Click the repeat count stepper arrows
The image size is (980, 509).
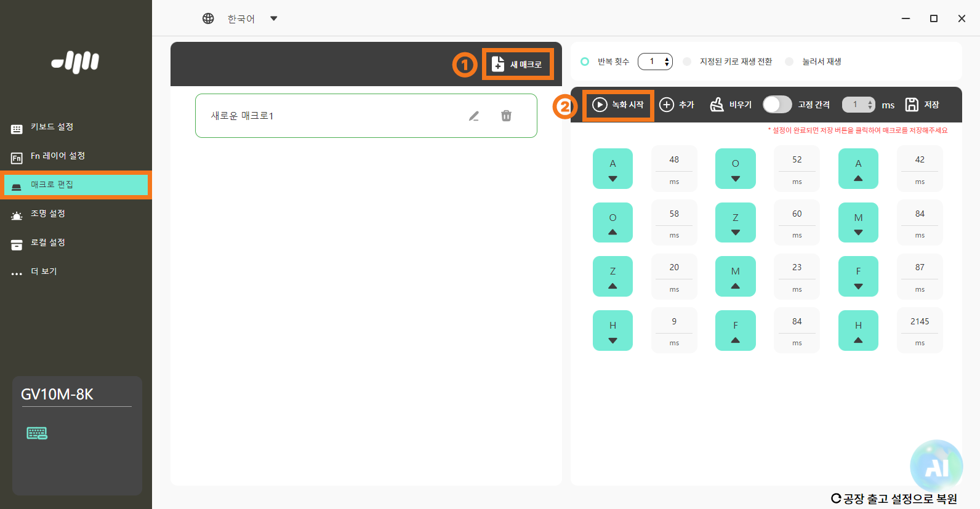pyautogui.click(x=667, y=62)
